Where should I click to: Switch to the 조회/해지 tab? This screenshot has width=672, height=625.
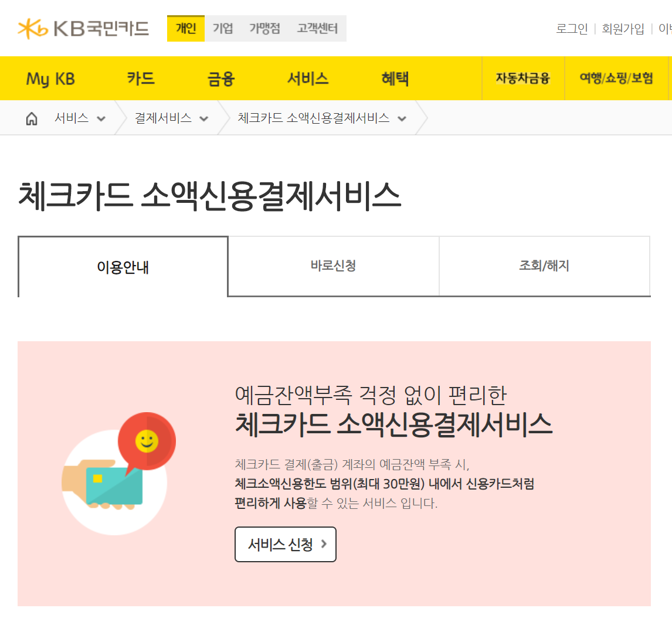pyautogui.click(x=544, y=266)
